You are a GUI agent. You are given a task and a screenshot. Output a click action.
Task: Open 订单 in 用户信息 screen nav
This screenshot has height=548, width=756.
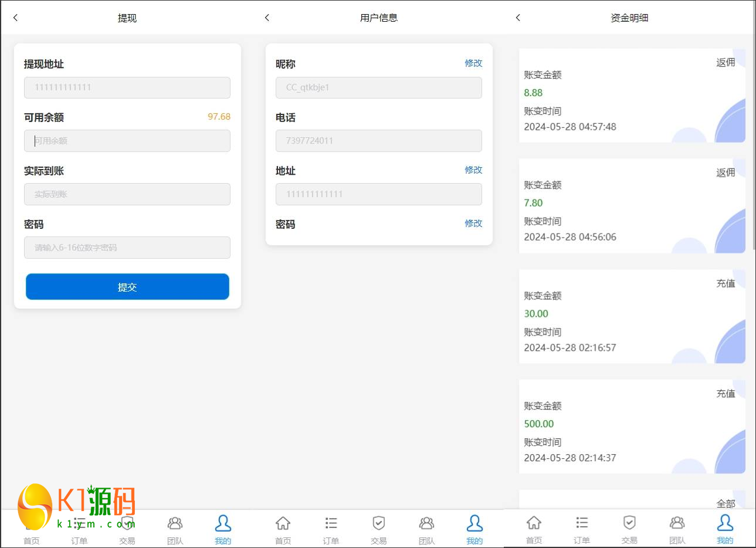(331, 530)
